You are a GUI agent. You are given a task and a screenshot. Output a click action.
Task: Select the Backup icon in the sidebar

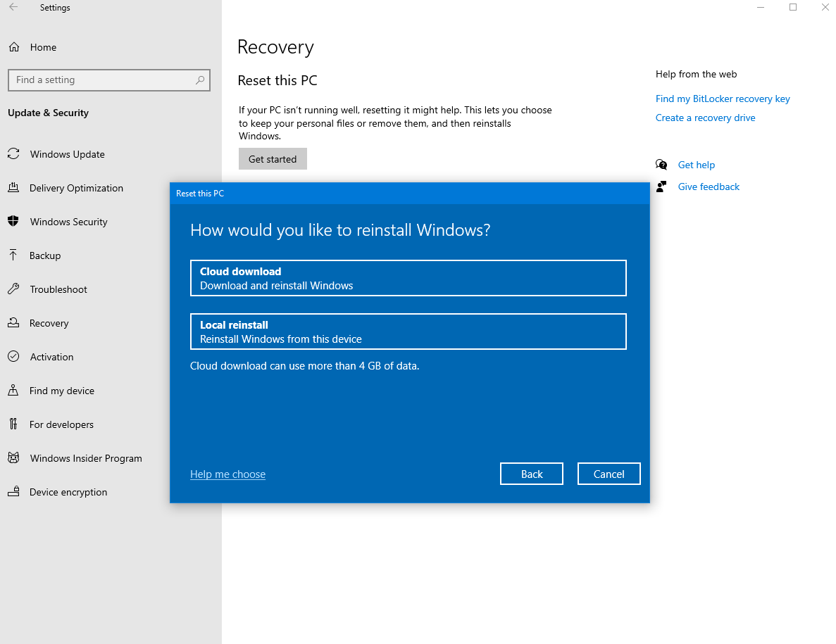click(x=13, y=255)
